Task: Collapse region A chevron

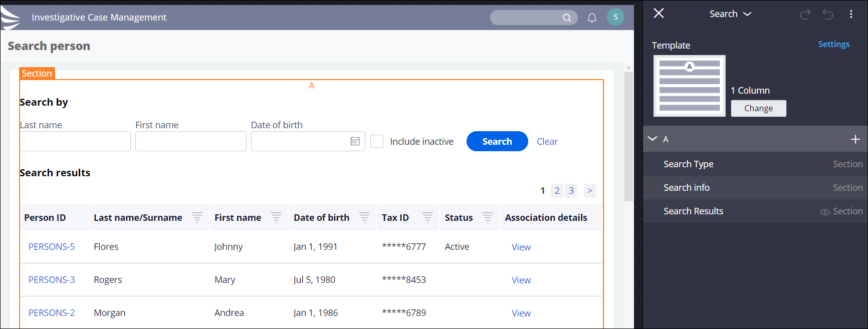Action: point(653,139)
